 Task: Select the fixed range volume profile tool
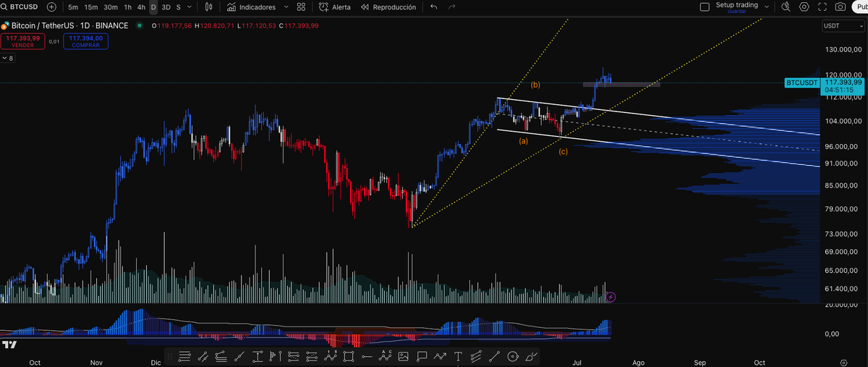[x=276, y=356]
